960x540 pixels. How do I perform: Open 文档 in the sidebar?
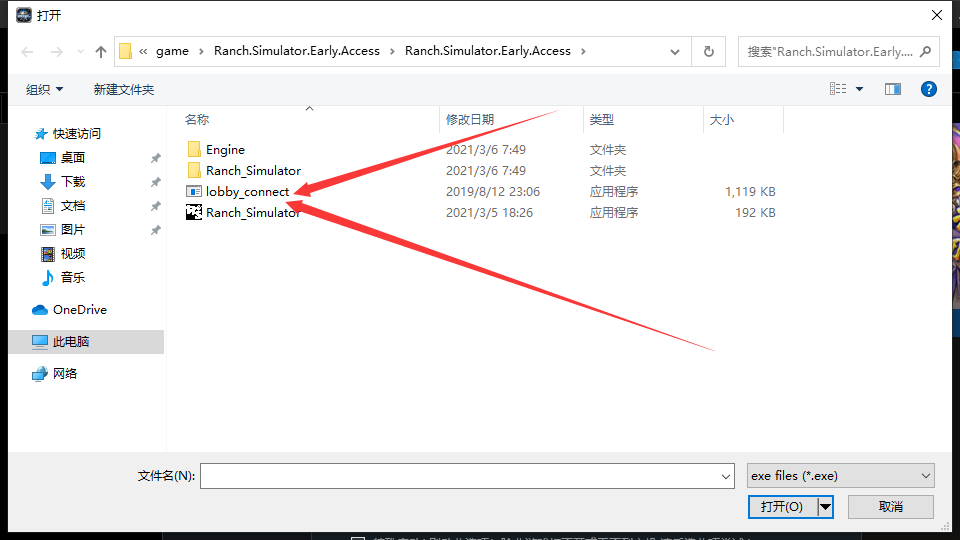point(73,206)
